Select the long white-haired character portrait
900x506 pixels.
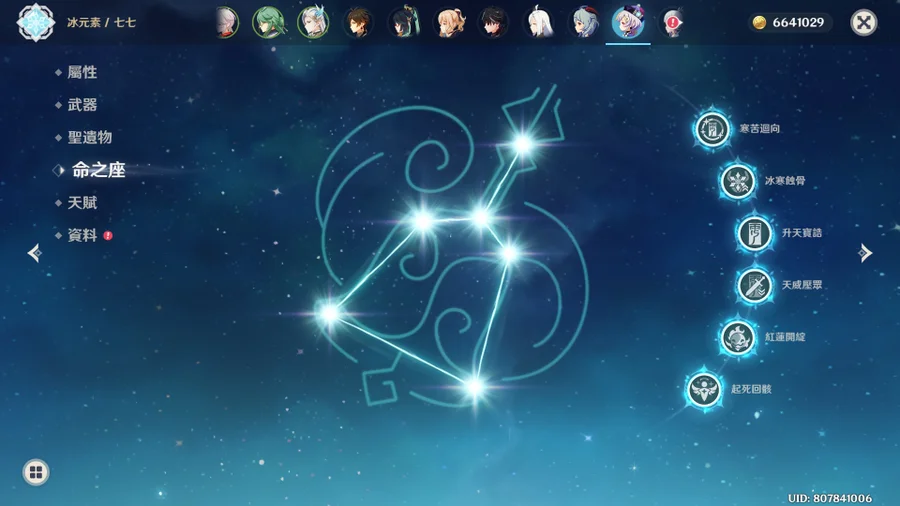click(538, 22)
